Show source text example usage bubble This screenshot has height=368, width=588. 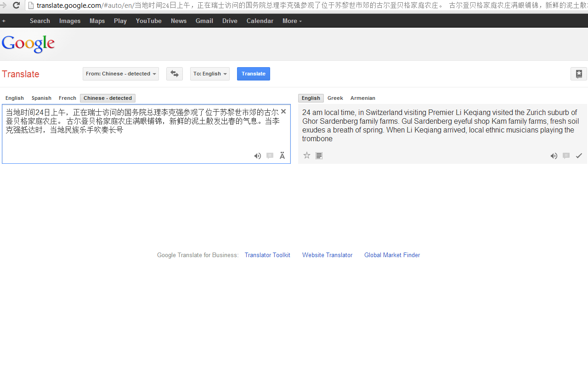click(270, 156)
